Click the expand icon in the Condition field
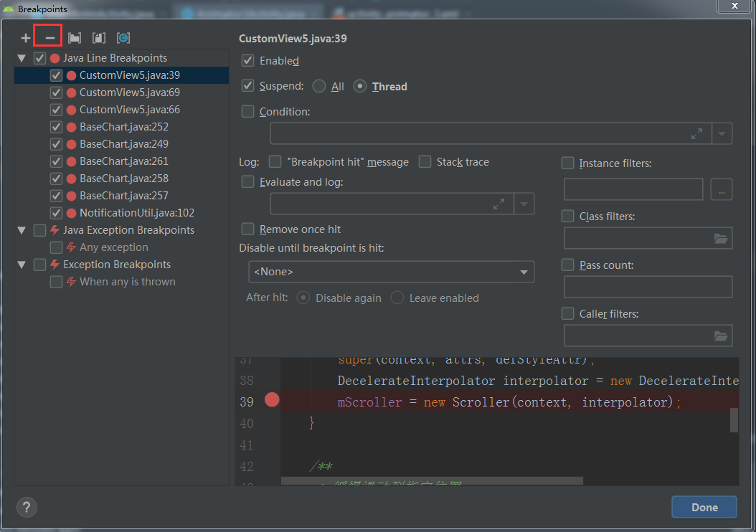 point(696,133)
